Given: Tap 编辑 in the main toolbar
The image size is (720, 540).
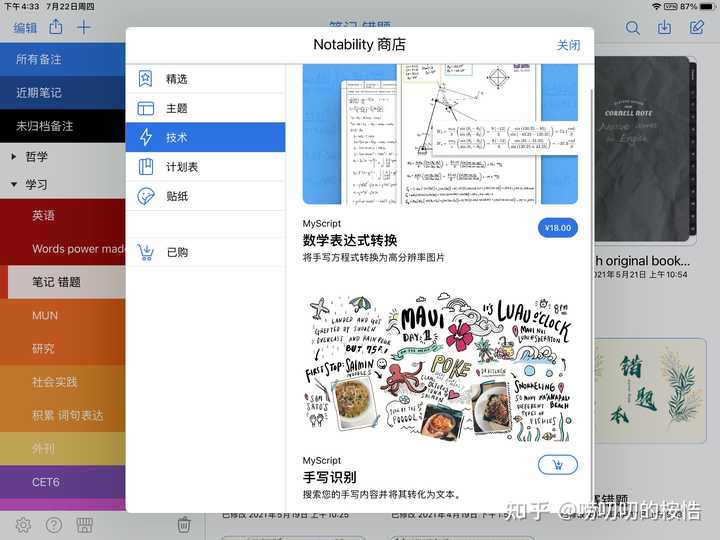Looking at the screenshot, I should point(25,28).
